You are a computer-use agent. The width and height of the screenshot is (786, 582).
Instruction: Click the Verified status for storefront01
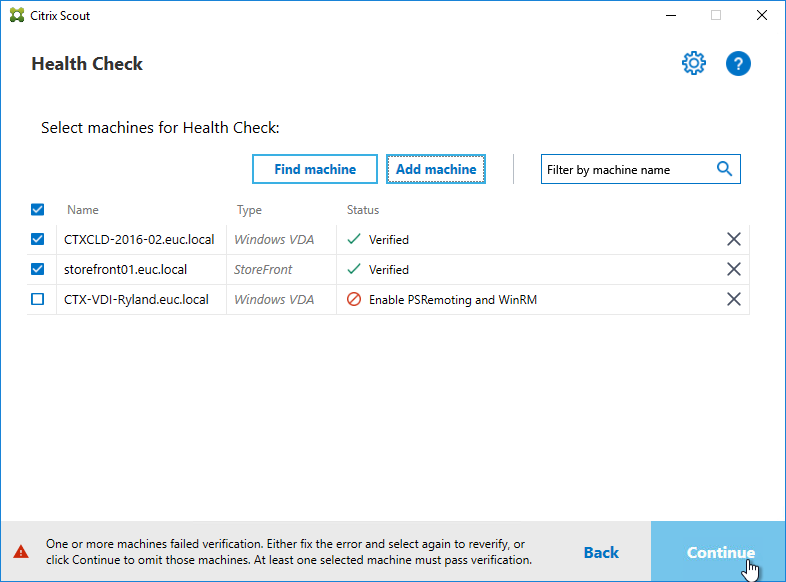tap(388, 270)
